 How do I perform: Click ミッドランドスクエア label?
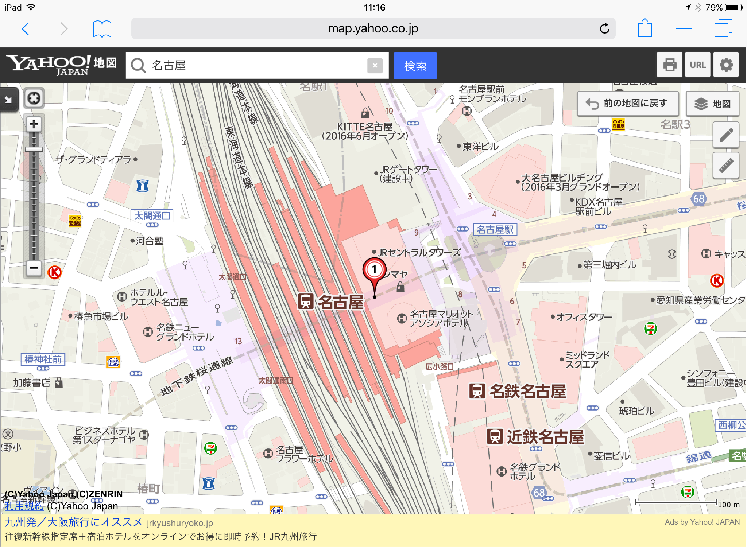pos(588,359)
